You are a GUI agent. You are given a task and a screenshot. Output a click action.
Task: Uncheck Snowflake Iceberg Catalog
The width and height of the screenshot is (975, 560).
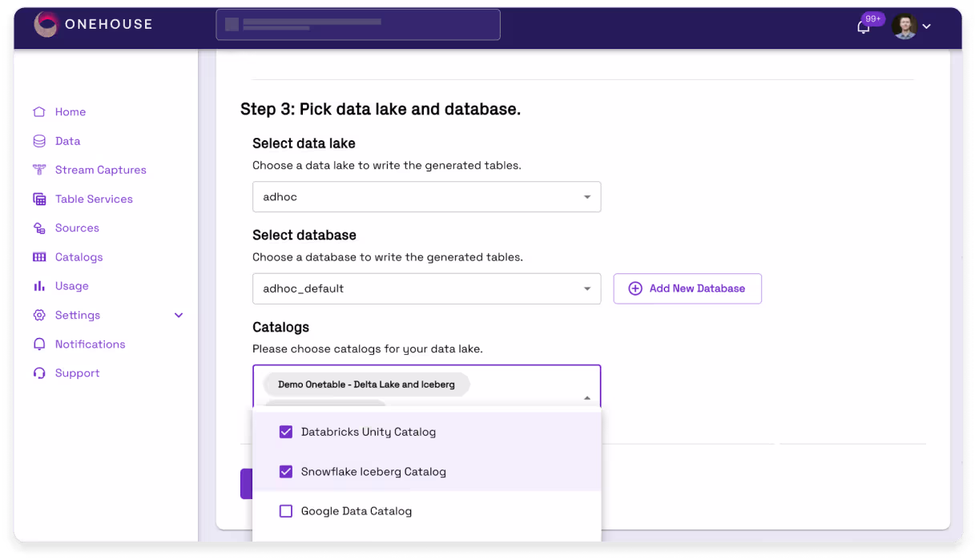tap(285, 472)
